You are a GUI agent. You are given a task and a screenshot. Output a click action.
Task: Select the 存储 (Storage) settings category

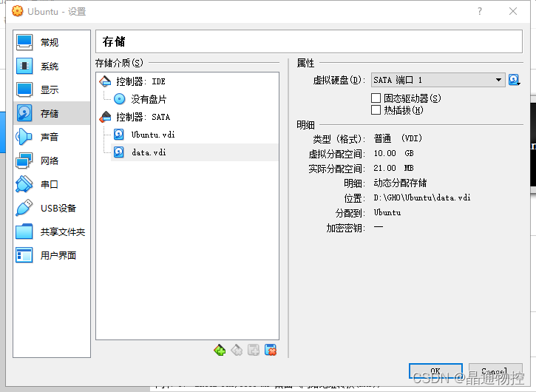tap(52, 113)
